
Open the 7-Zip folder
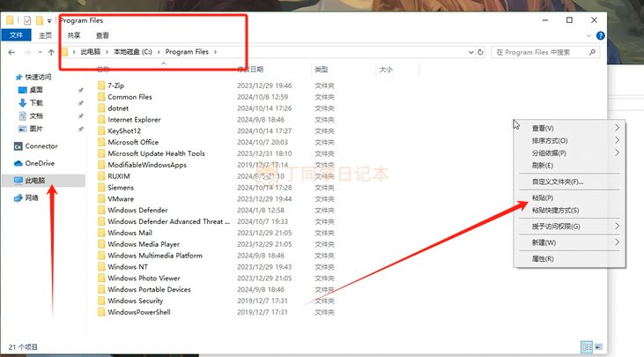coord(116,86)
